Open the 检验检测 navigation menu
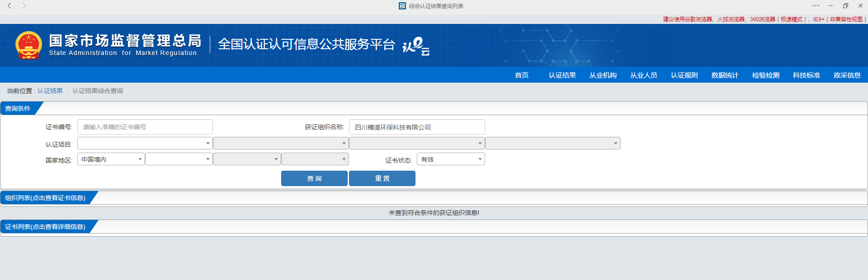This screenshot has width=868, height=280. (x=766, y=75)
